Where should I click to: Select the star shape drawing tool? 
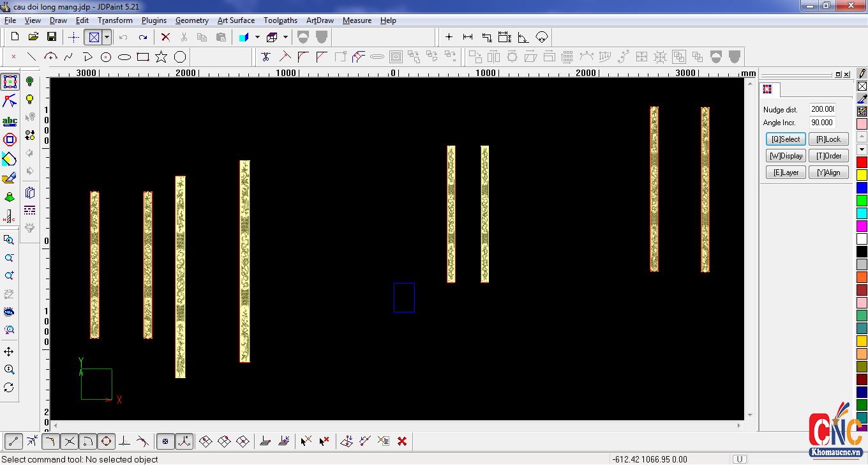click(x=161, y=57)
